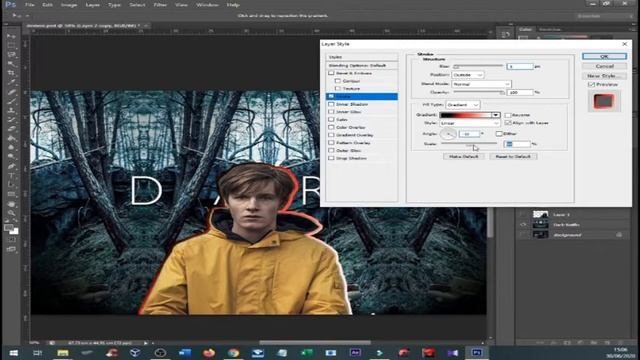This screenshot has width=640, height=360.
Task: Open Windows Start menu
Action: 13,353
